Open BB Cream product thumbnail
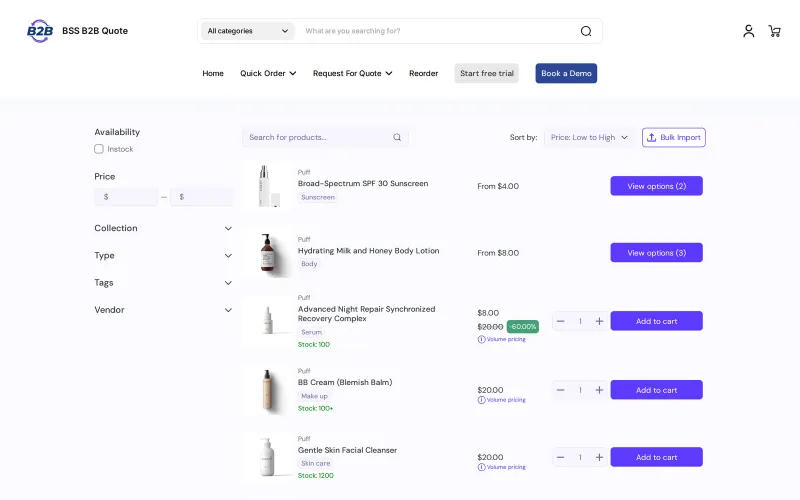The height and width of the screenshot is (500, 800). 268,390
